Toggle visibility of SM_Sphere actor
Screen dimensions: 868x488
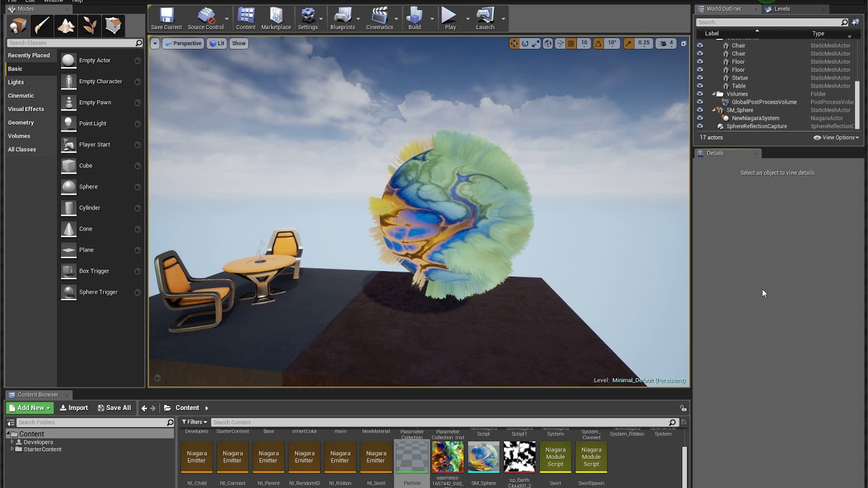(x=700, y=110)
